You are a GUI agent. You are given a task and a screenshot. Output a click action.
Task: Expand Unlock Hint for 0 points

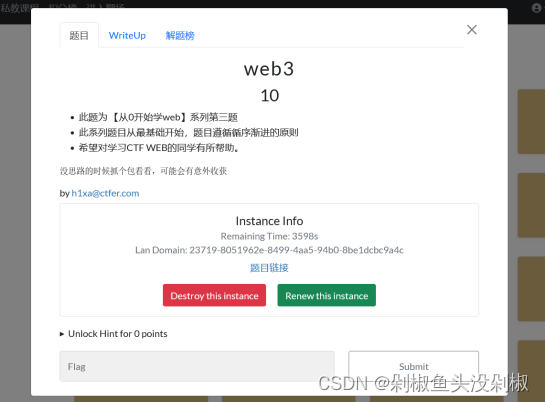click(114, 334)
